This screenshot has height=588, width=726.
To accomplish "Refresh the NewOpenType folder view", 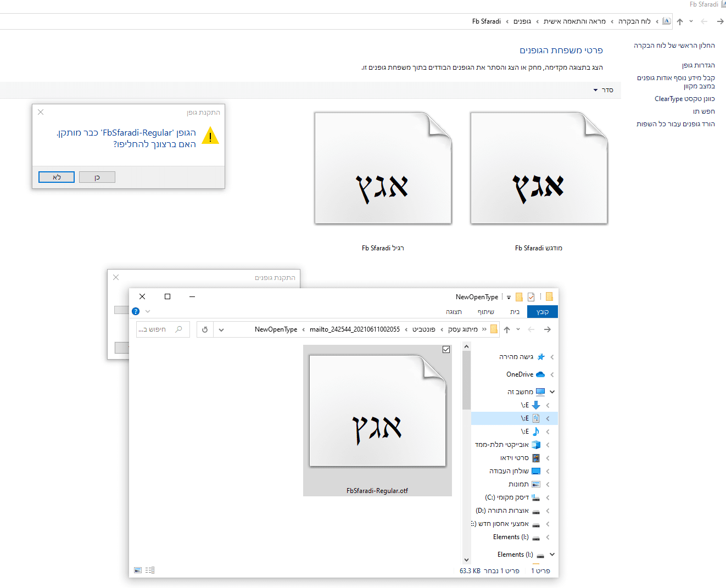I will pos(205,329).
